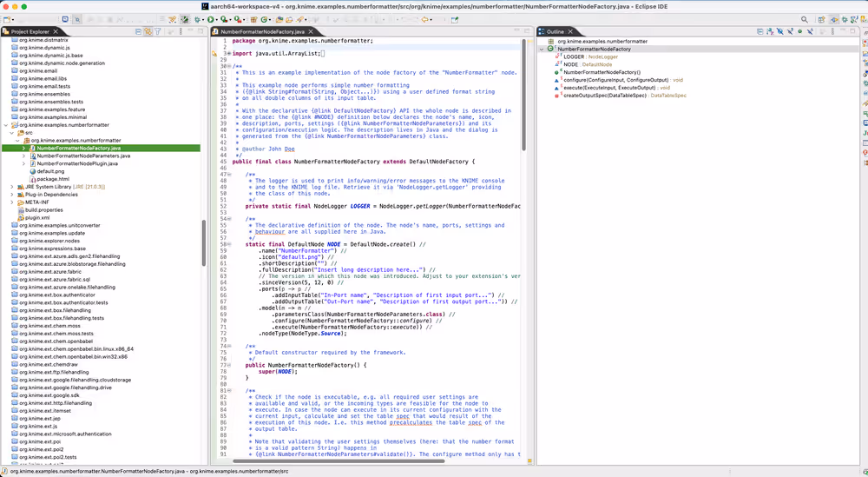
Task: Click the New Java Class icon
Action: pos(264,19)
